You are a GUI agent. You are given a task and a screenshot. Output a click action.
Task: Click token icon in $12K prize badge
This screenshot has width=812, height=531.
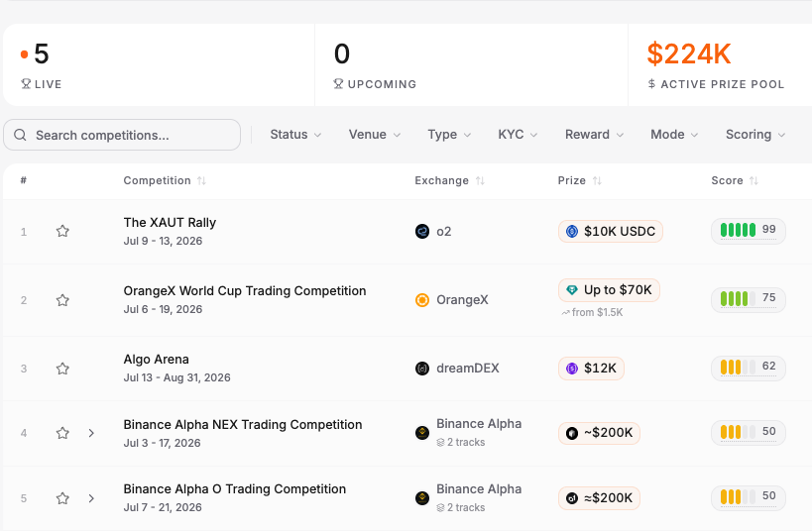coord(572,368)
